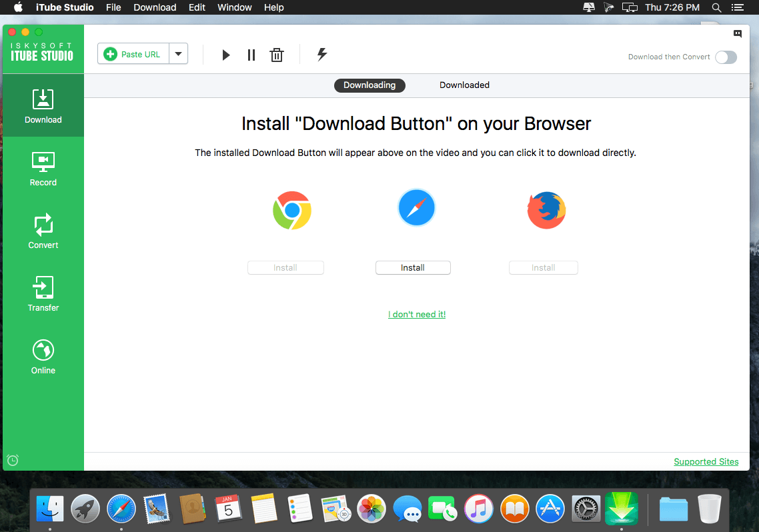Click the Paste URL button
759x532 pixels.
click(x=133, y=54)
